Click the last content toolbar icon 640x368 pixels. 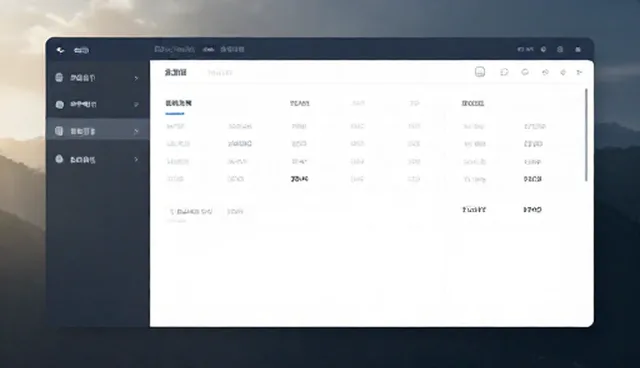[579, 72]
